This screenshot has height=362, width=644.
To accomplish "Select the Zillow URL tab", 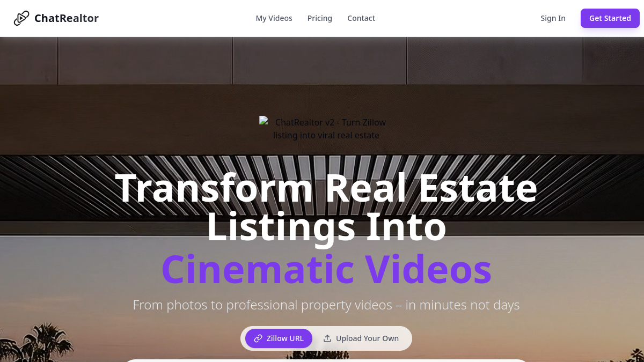I will pyautogui.click(x=279, y=338).
